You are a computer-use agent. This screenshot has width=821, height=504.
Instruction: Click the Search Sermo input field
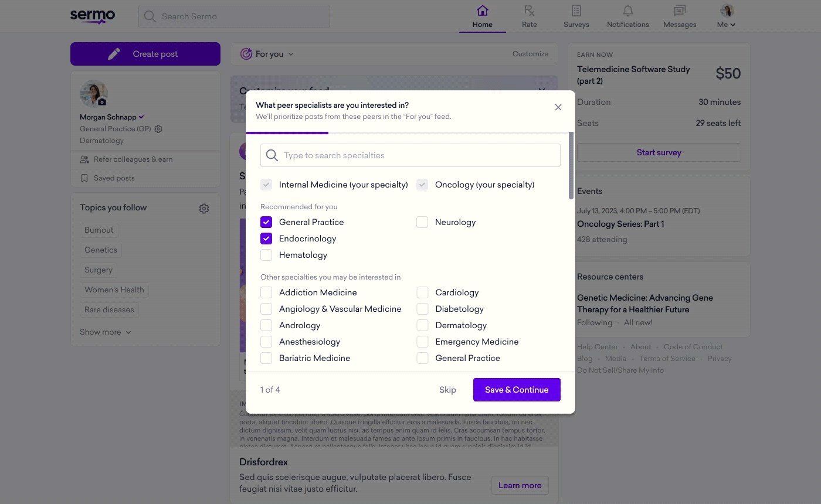tap(235, 16)
